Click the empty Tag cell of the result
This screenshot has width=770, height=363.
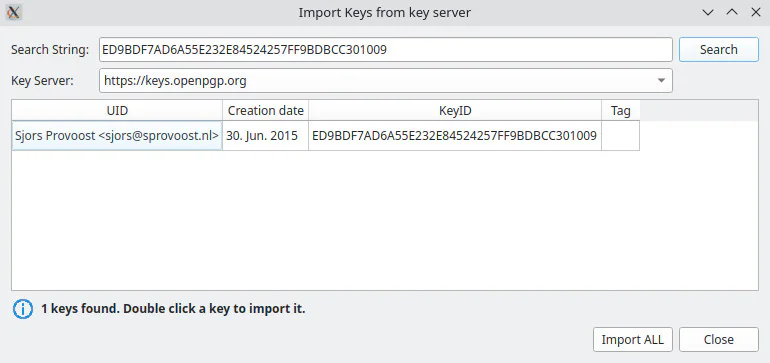[620, 136]
